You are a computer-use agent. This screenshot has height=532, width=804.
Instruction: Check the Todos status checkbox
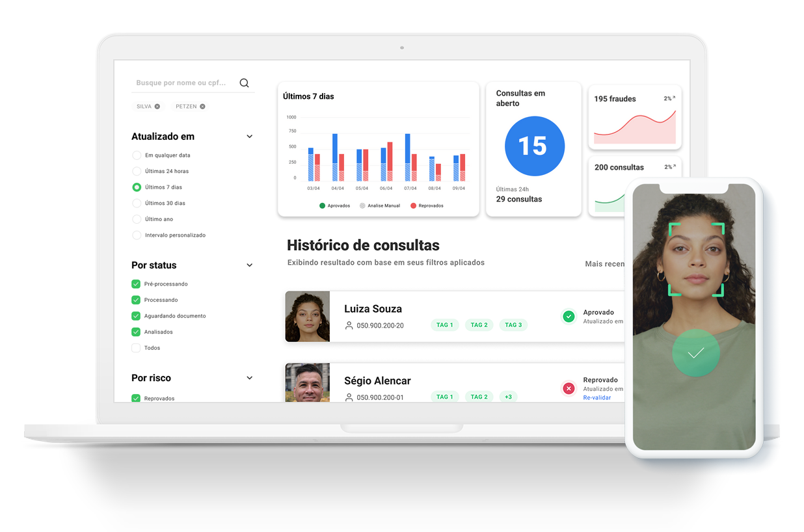tap(136, 348)
